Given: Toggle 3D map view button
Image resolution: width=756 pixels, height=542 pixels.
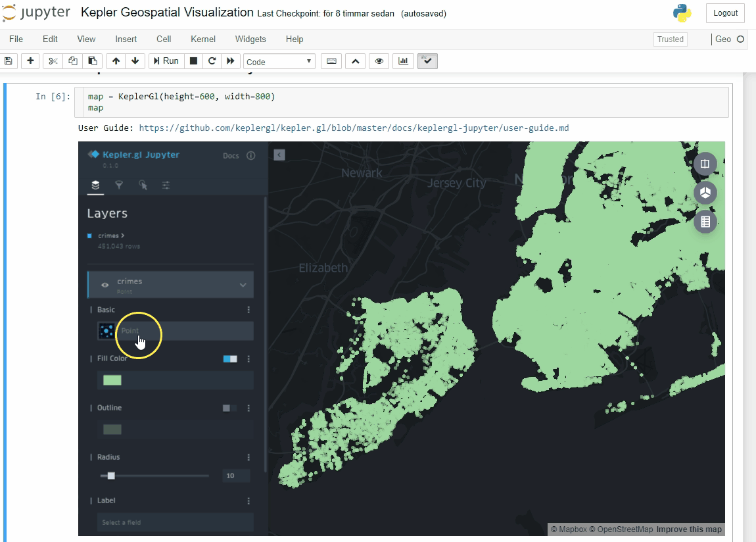Looking at the screenshot, I should tap(705, 193).
